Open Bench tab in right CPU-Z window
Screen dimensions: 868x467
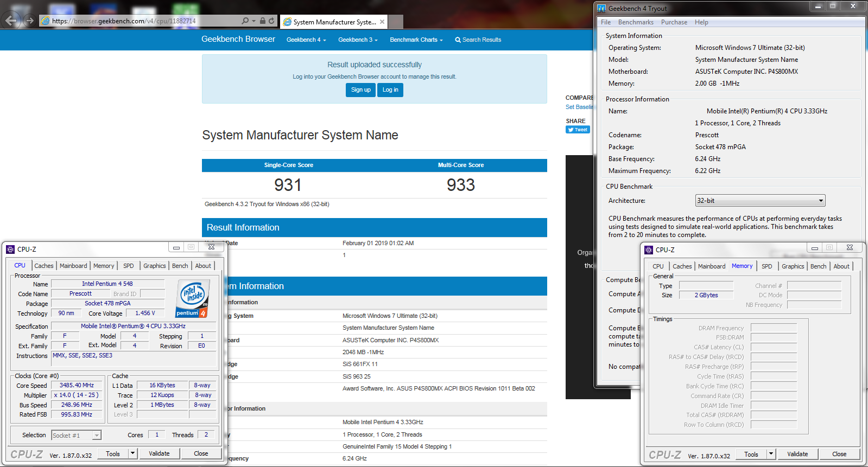(x=819, y=266)
